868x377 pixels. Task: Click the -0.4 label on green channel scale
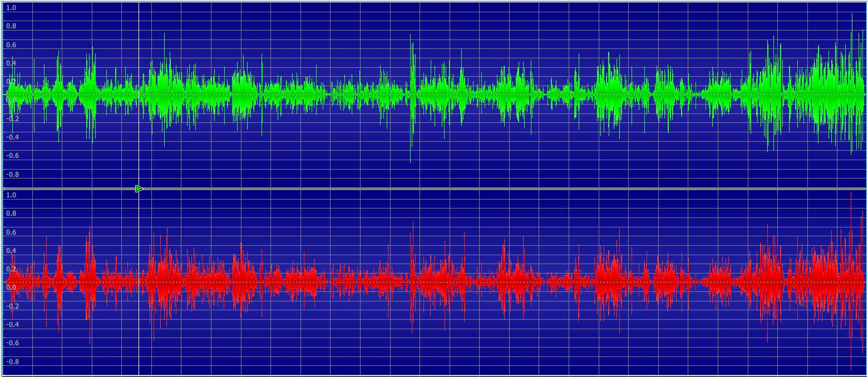click(12, 137)
